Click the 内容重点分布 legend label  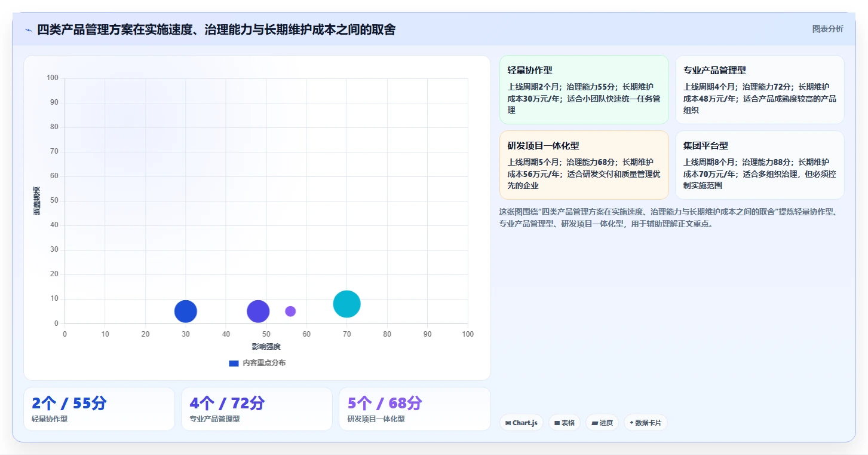click(263, 363)
